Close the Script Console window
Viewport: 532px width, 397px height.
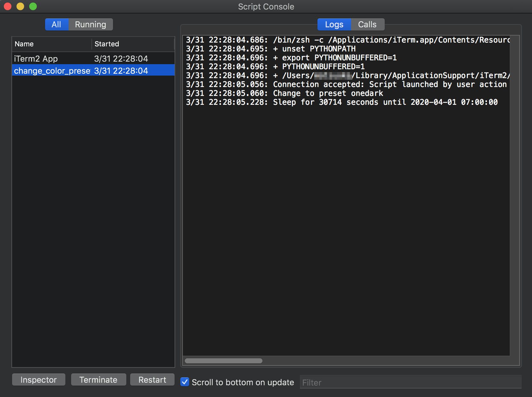(x=8, y=6)
